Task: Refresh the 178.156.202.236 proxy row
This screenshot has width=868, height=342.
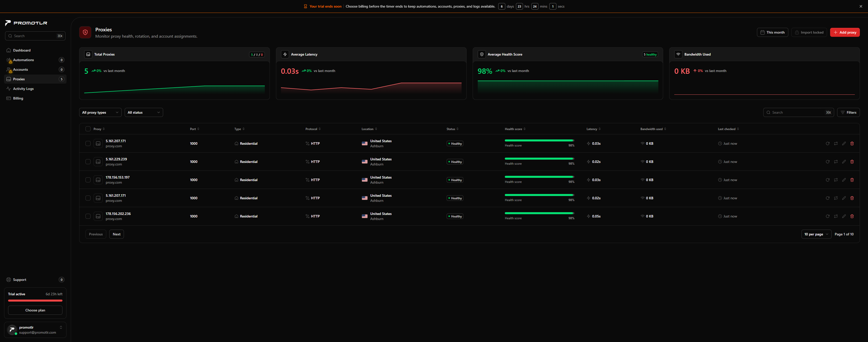Action: pyautogui.click(x=827, y=216)
